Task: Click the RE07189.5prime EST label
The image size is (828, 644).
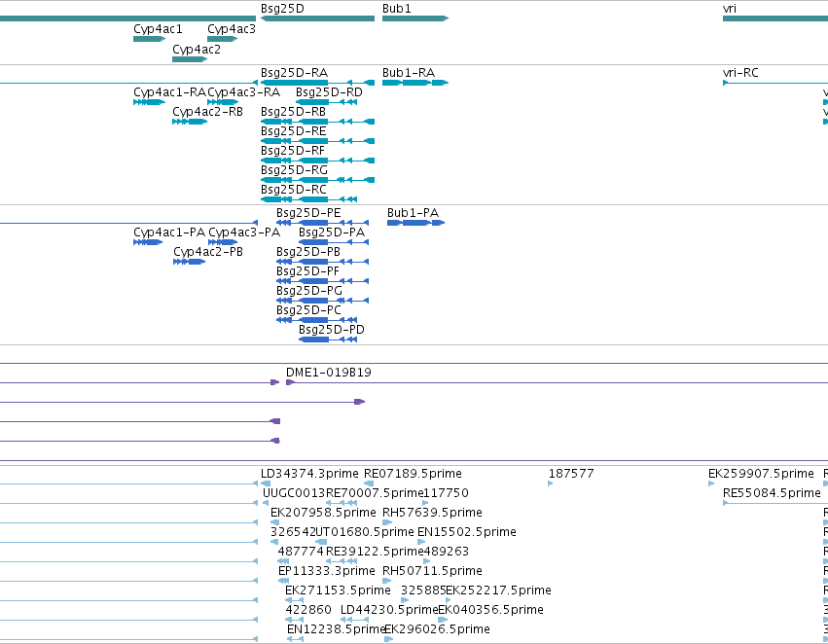Action: point(413,474)
